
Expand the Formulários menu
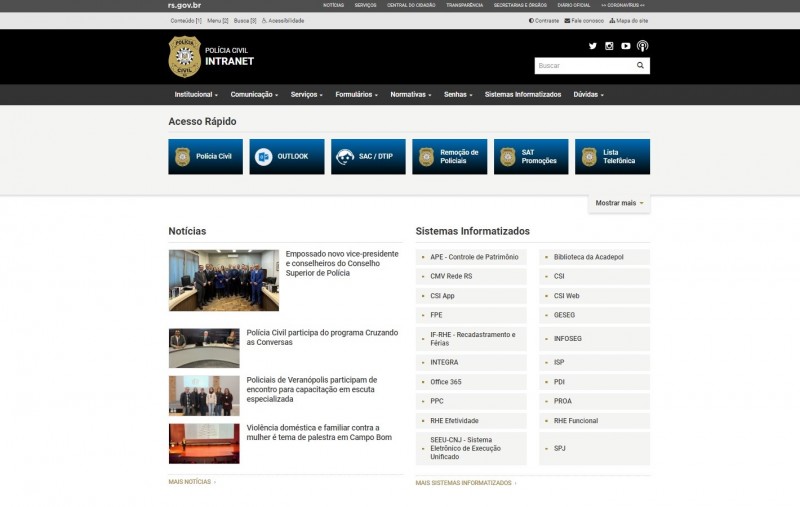[356, 94]
